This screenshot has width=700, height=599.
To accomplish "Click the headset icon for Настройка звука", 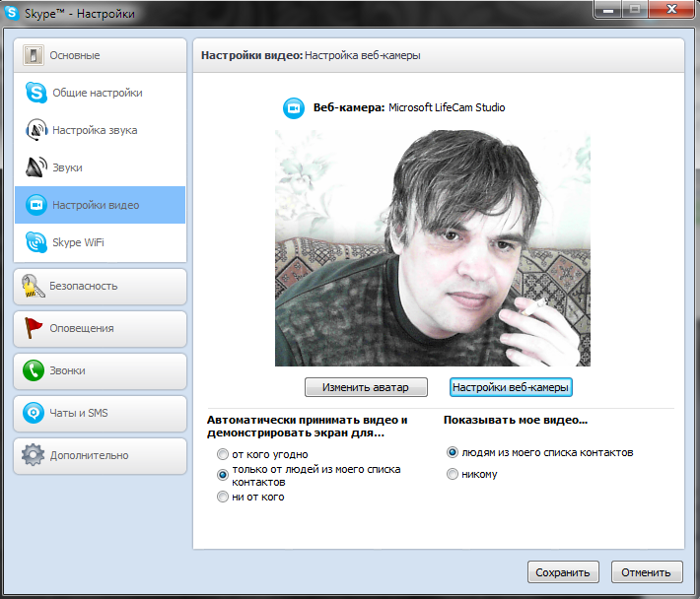I will coord(36,130).
